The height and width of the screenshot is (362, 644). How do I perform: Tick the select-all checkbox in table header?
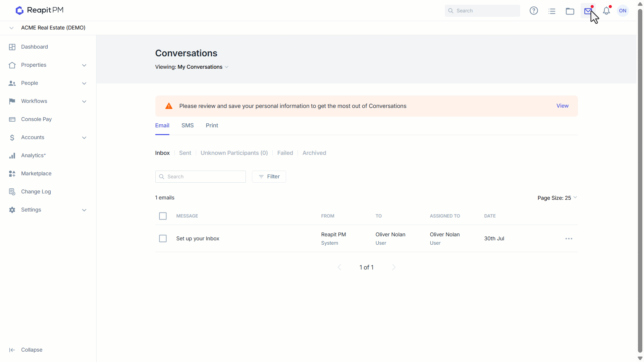click(163, 216)
